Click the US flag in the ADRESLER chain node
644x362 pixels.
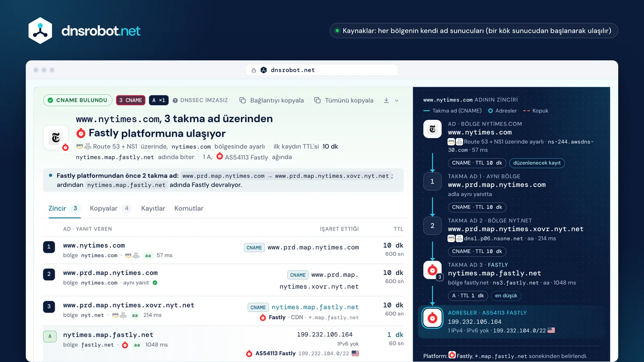pos(551,330)
